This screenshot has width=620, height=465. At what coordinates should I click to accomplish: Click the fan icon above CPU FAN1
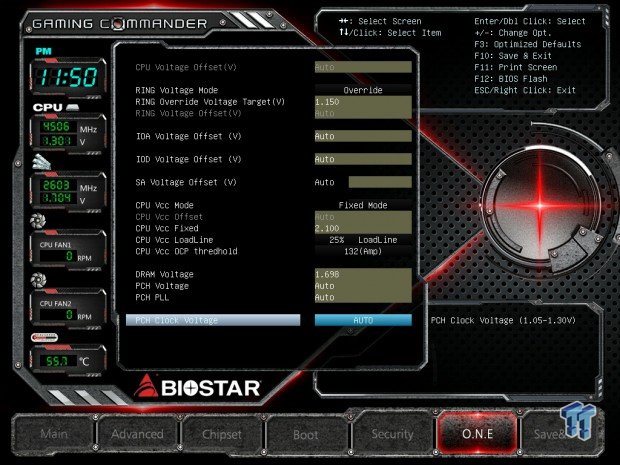38,221
